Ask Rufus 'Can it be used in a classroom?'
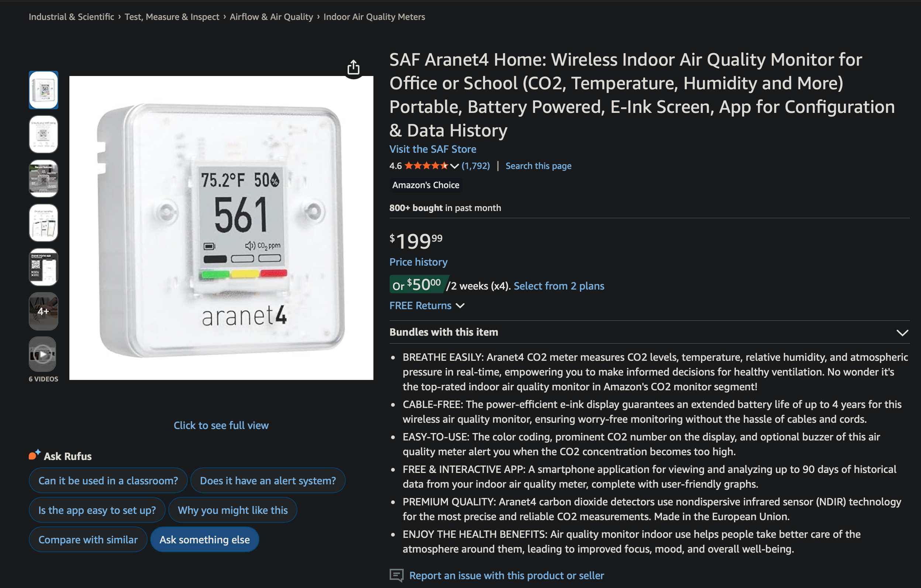Screen dimensions: 921x588 108,481
